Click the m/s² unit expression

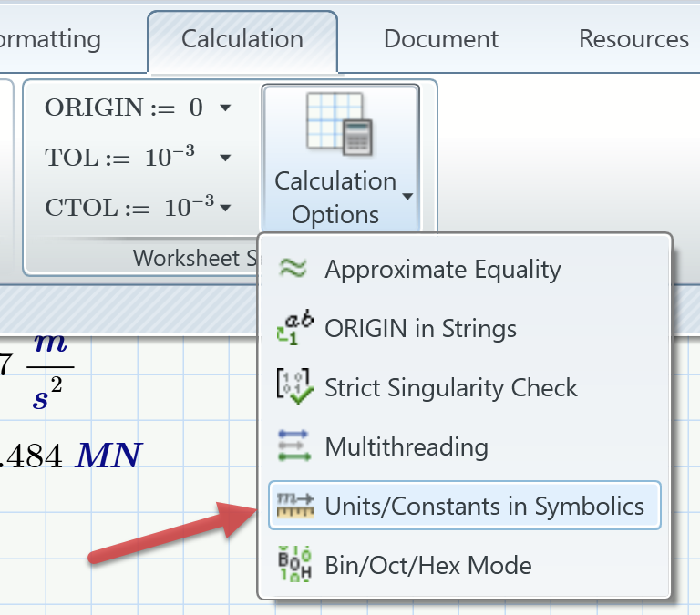pyautogui.click(x=50, y=372)
